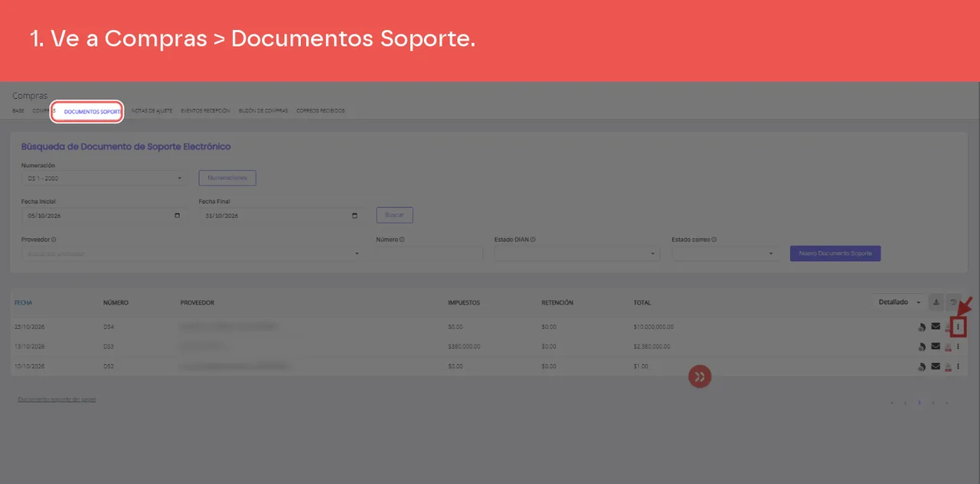Click the tax amount $380,000.00
The height and width of the screenshot is (484, 980).
coord(464,347)
